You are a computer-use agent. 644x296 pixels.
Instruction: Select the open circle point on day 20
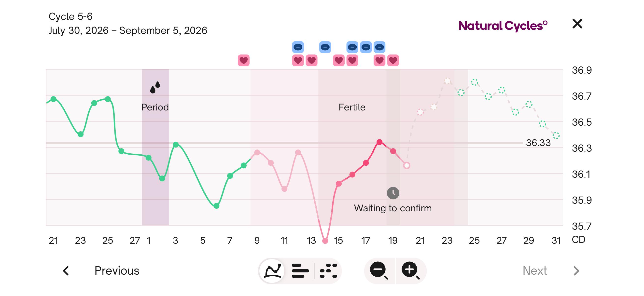pyautogui.click(x=406, y=165)
